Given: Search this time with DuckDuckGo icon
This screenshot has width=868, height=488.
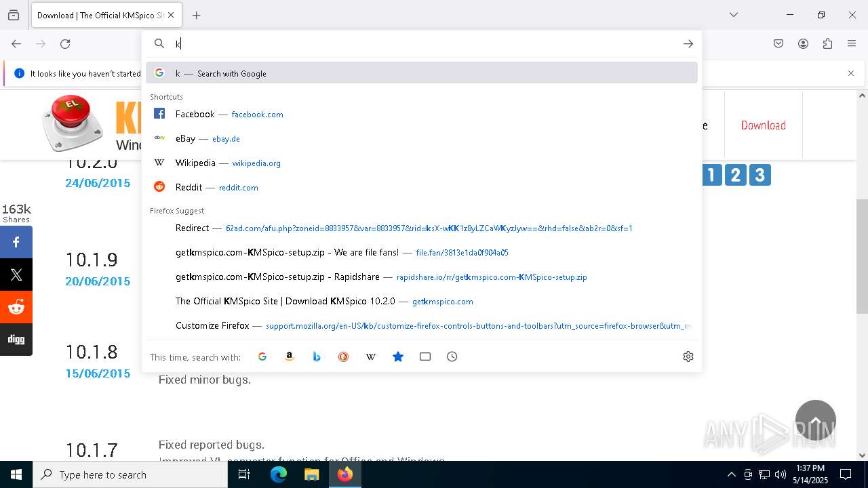Looking at the screenshot, I should pos(344,357).
